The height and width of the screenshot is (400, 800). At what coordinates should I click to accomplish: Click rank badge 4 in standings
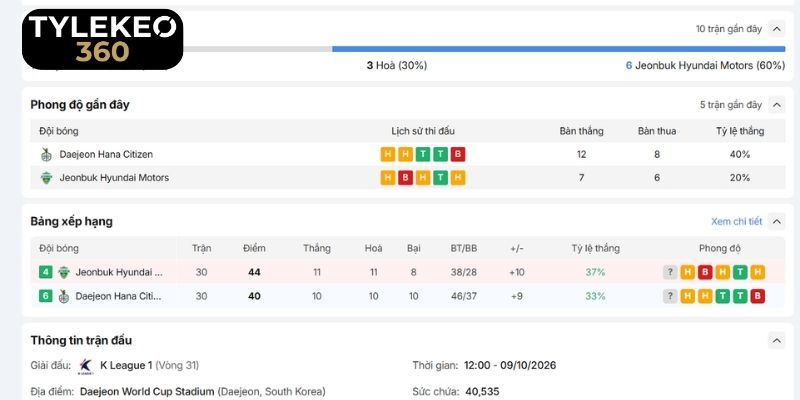45,272
